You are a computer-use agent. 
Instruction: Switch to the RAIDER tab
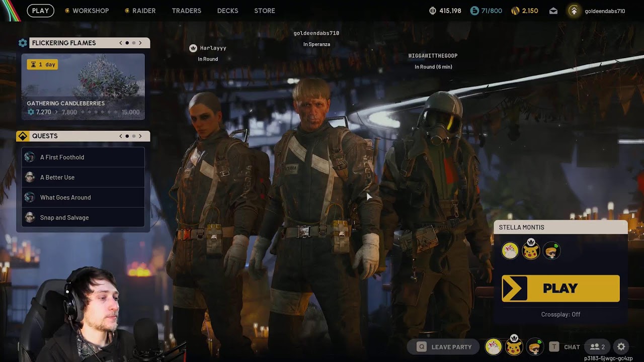click(140, 11)
